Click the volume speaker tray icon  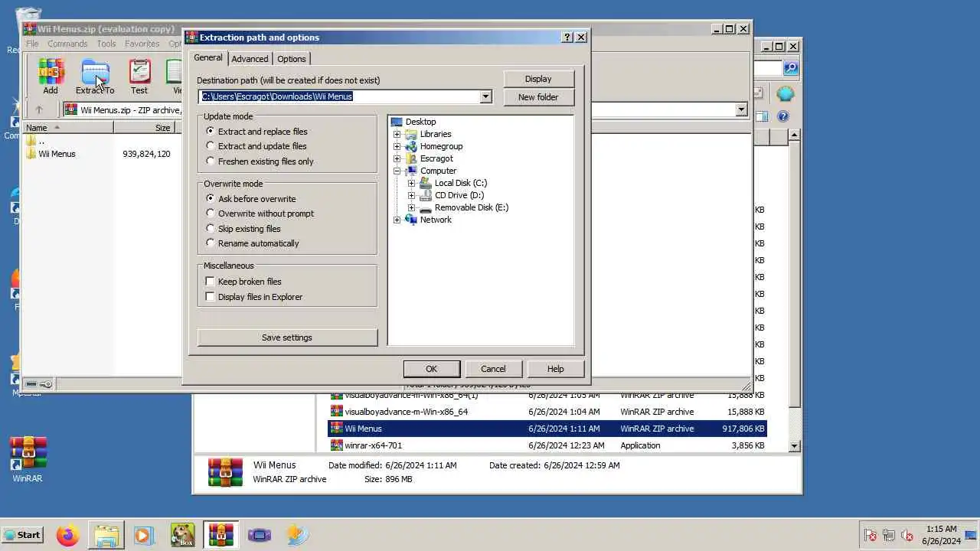907,535
